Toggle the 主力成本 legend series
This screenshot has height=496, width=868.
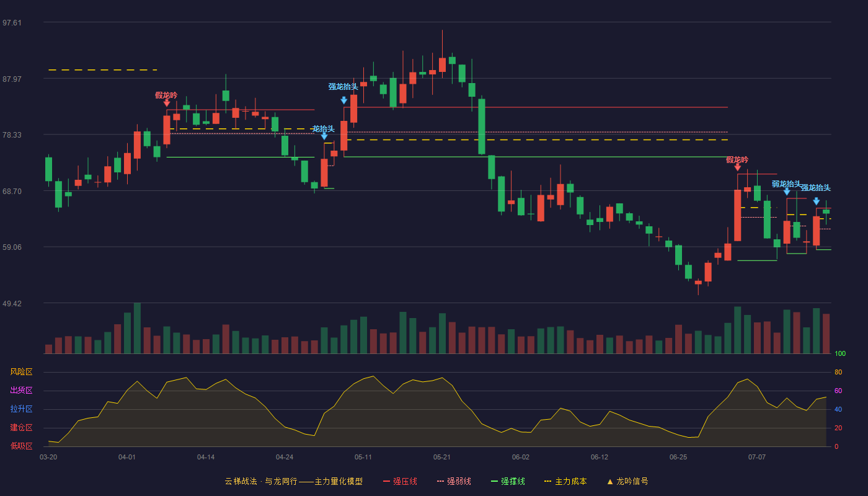[x=565, y=481]
